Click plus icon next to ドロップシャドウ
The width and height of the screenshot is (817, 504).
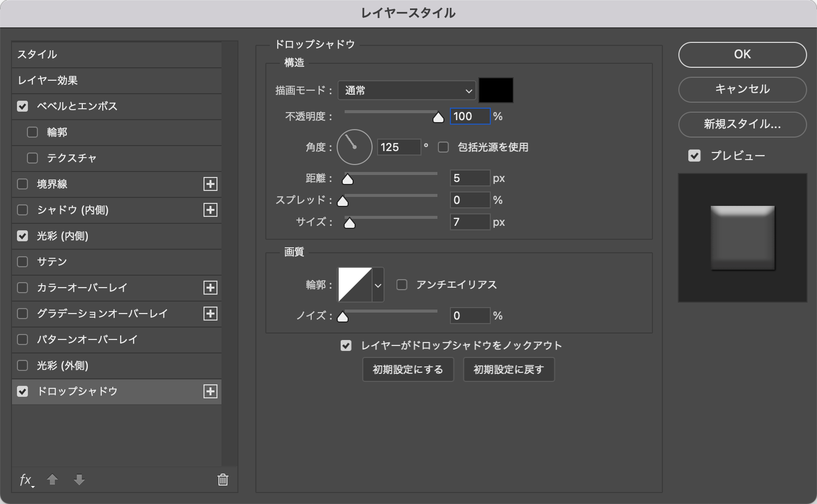click(210, 391)
